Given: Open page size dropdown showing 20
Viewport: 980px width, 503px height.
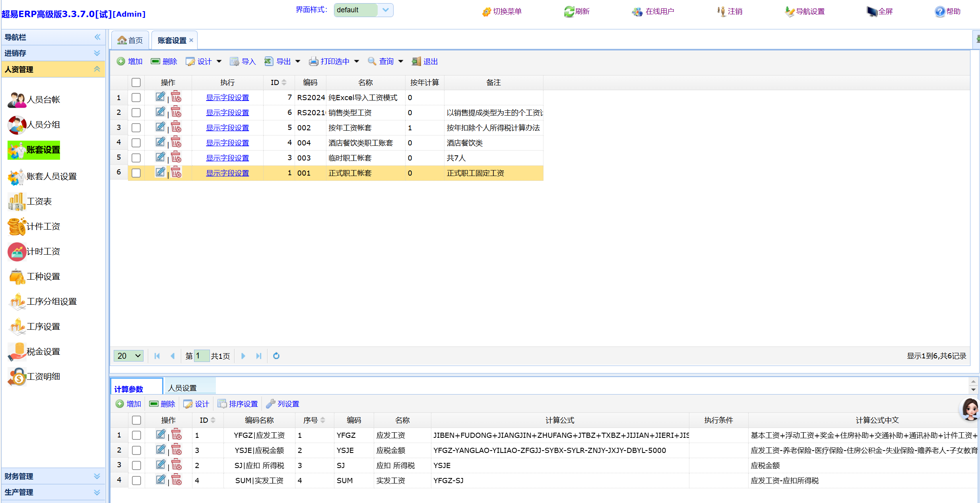Looking at the screenshot, I should pos(129,356).
